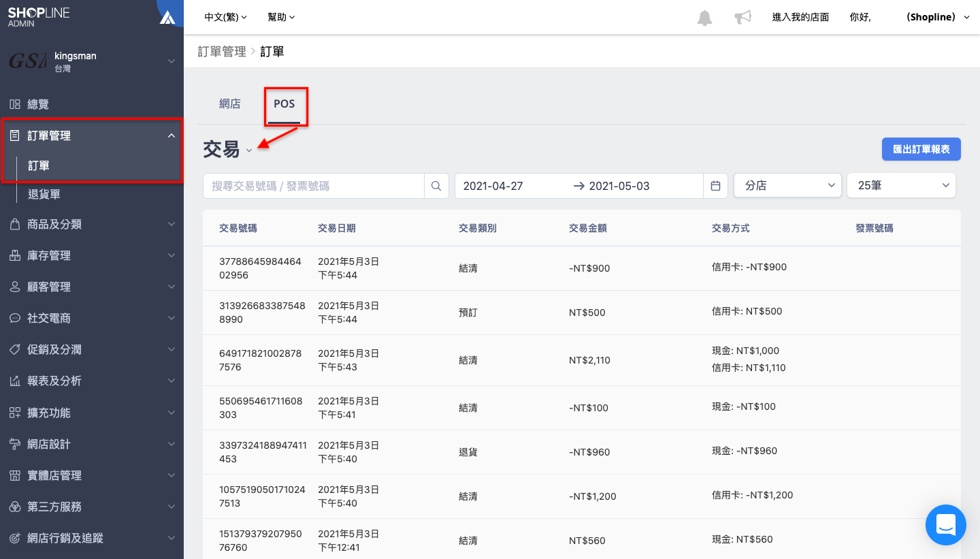Go to 進入我的店面 link

point(800,17)
